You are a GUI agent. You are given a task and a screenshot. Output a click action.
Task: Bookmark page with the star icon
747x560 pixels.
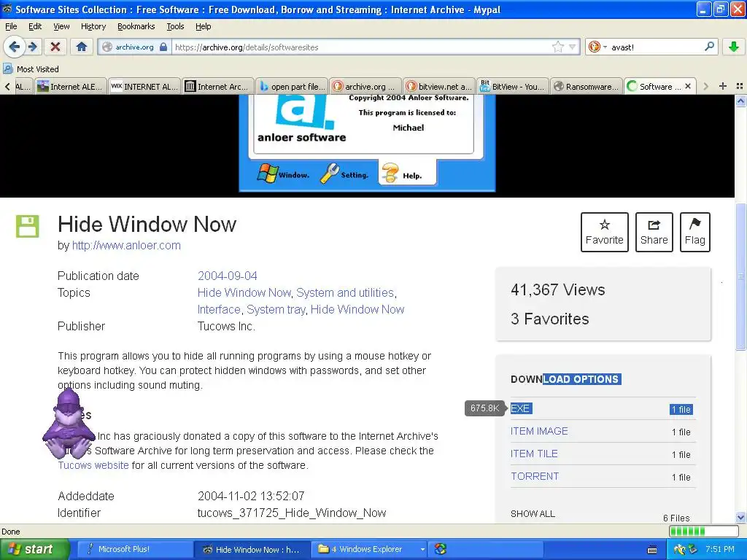pyautogui.click(x=558, y=47)
